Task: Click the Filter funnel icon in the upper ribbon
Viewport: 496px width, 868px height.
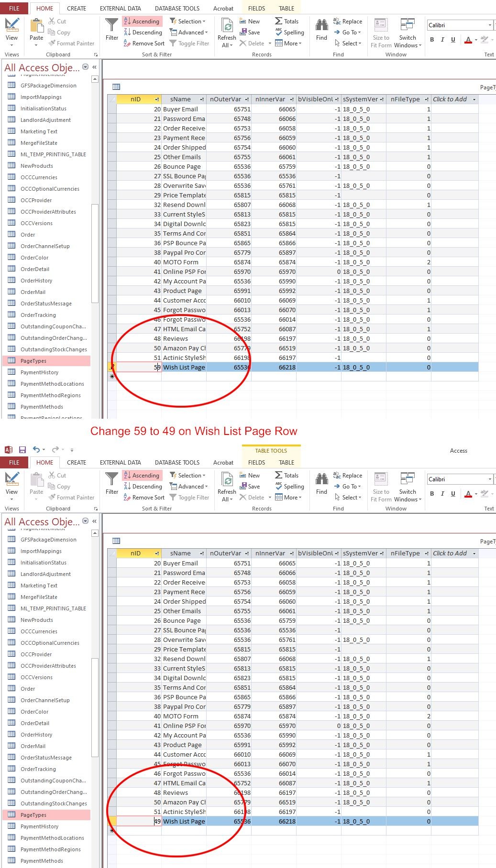Action: 111,25
